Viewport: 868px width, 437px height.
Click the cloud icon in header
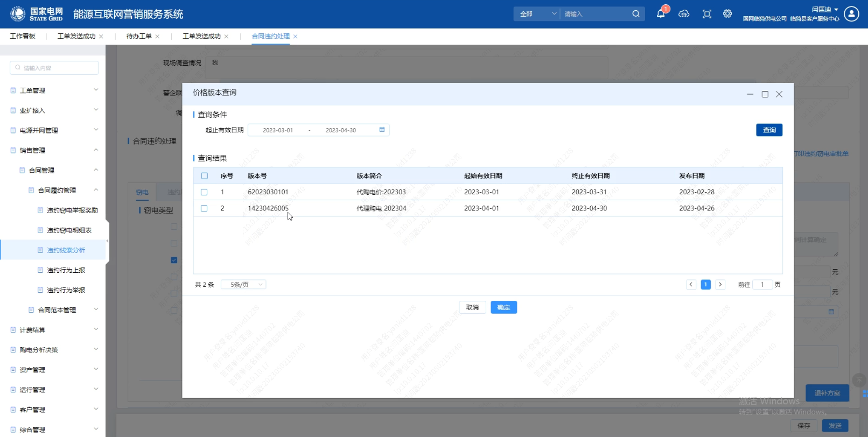(x=684, y=14)
